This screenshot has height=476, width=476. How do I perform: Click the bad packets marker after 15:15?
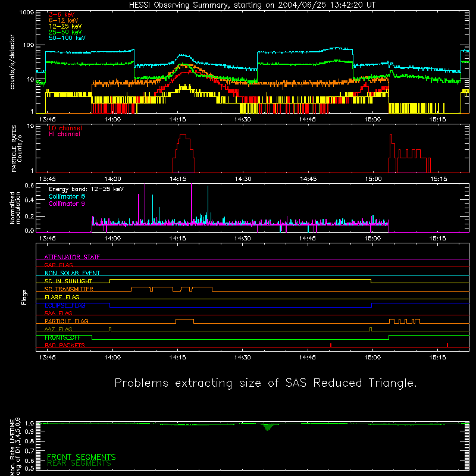[447, 345]
